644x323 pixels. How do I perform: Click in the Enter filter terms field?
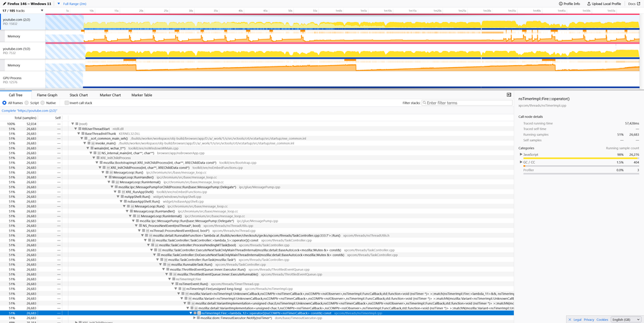pyautogui.click(x=467, y=103)
